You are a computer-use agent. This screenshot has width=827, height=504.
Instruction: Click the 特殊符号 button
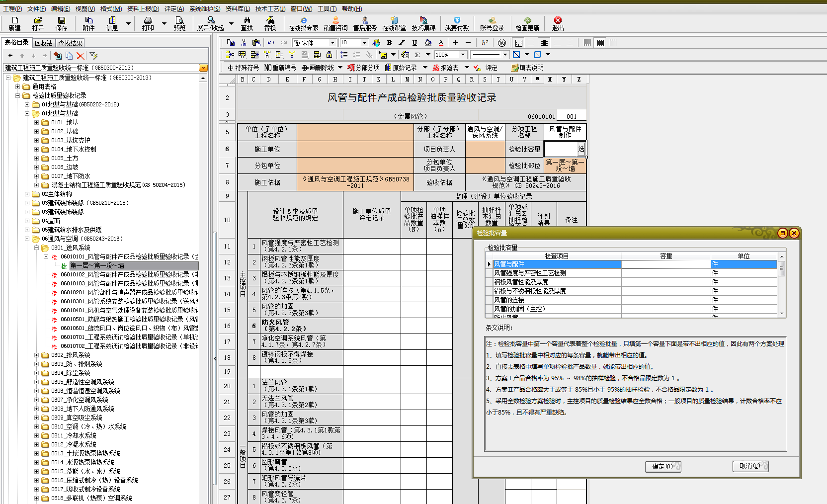click(243, 68)
